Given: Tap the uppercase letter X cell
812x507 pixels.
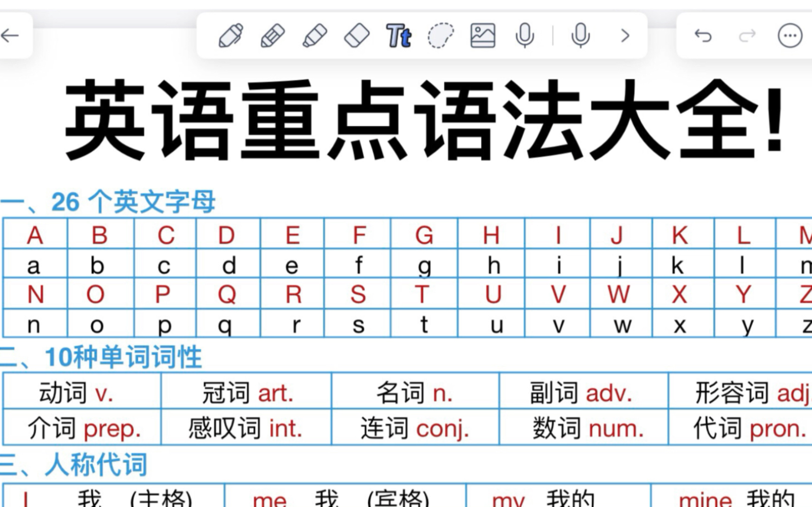Looking at the screenshot, I should [683, 294].
